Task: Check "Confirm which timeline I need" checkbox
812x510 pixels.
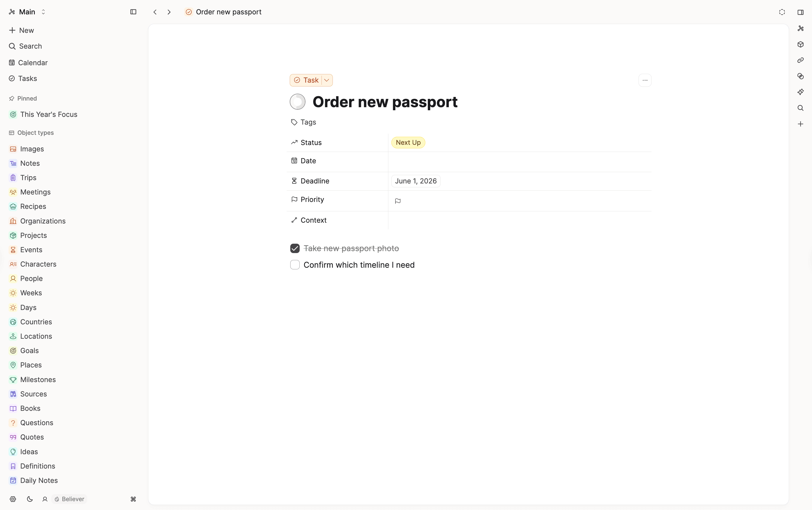Action: coord(295,265)
